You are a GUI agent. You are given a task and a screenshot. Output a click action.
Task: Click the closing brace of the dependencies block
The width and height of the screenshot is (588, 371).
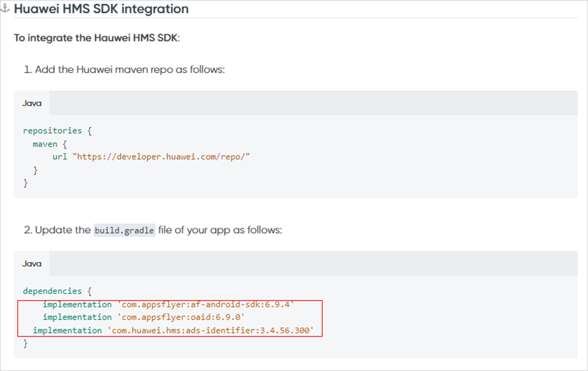pos(25,344)
